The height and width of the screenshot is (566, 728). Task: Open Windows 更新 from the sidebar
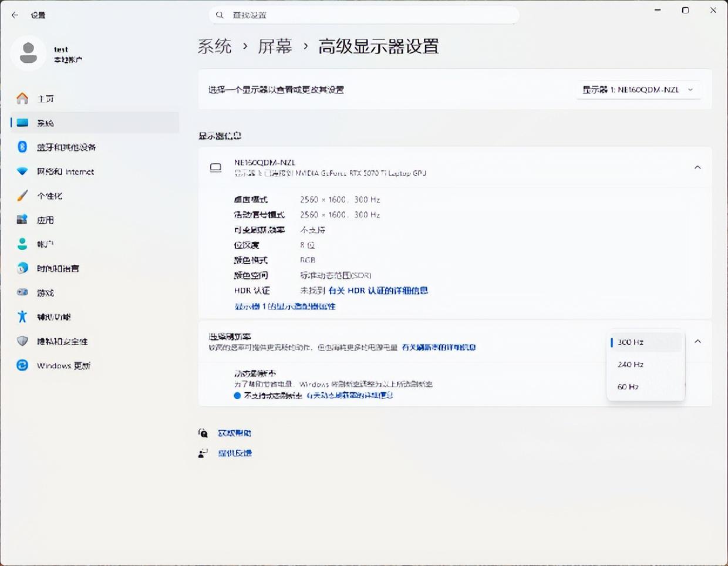pos(63,366)
